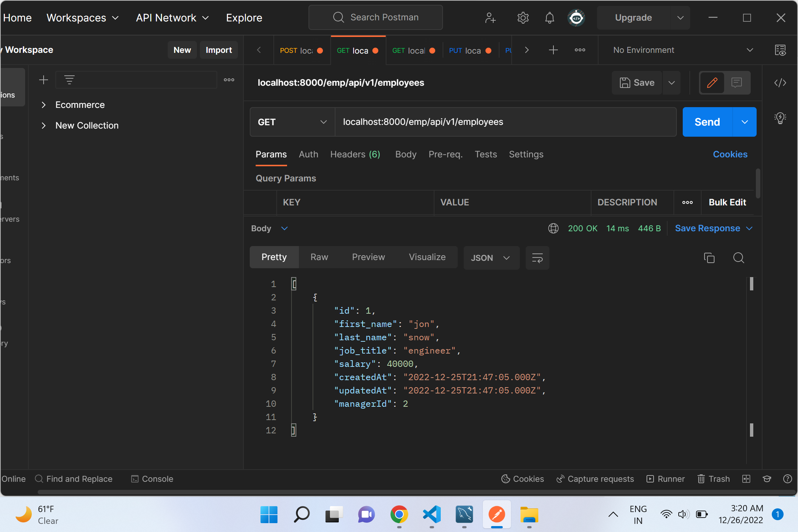Open Postman from the taskbar
798x532 pixels.
[497, 515]
